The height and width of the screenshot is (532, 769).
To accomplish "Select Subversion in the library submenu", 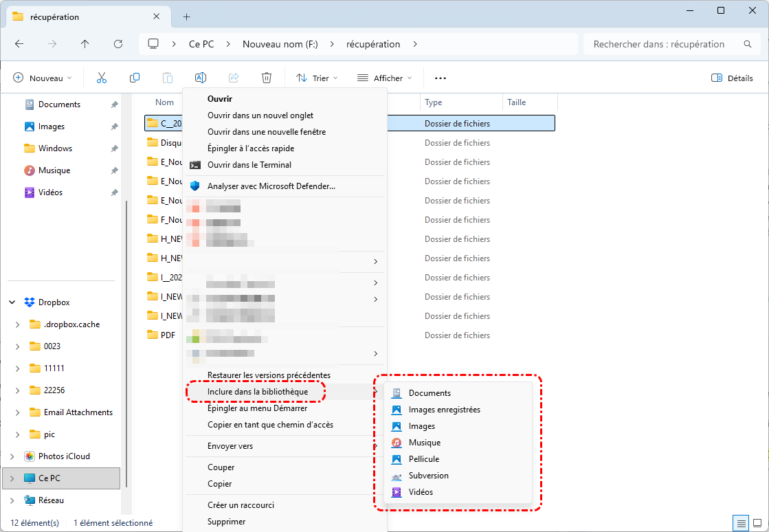I will click(x=428, y=476).
